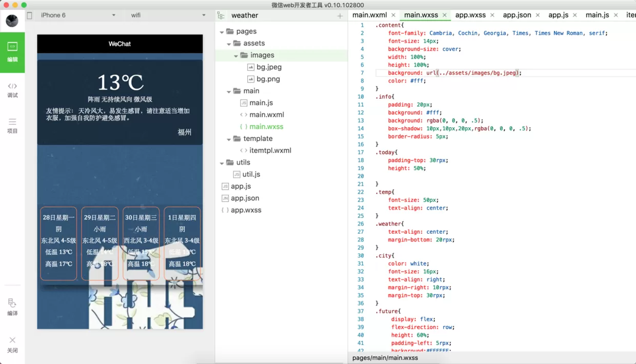Collapse the pages folder
This screenshot has height=364, width=636.
click(x=222, y=32)
